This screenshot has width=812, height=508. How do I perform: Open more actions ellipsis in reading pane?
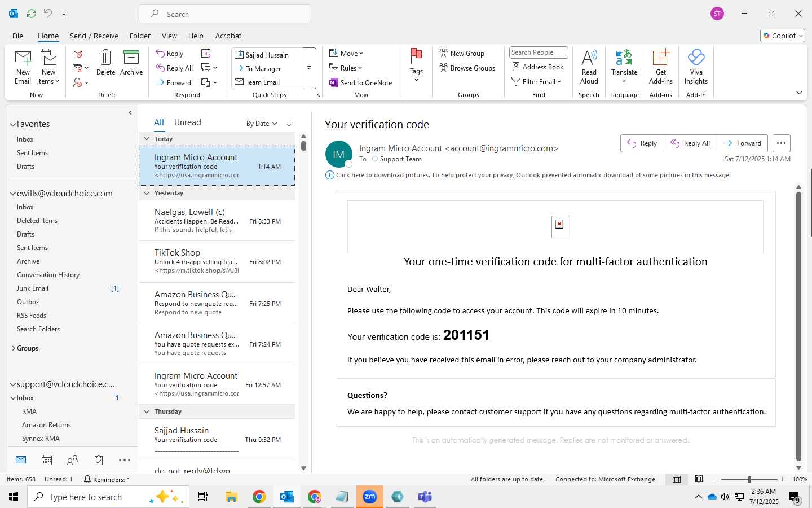(x=781, y=143)
